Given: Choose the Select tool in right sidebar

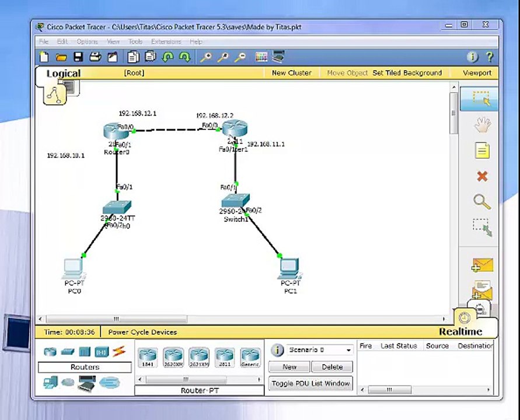Looking at the screenshot, I should pyautogui.click(x=480, y=99).
